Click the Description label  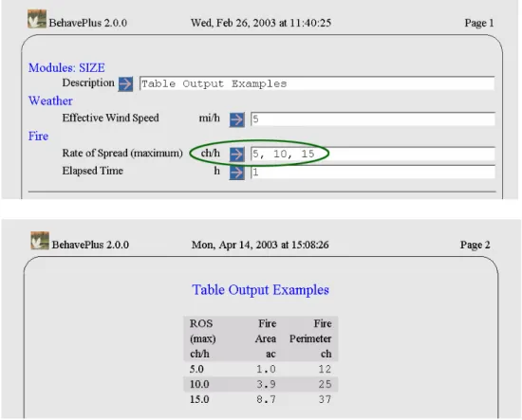[88, 82]
